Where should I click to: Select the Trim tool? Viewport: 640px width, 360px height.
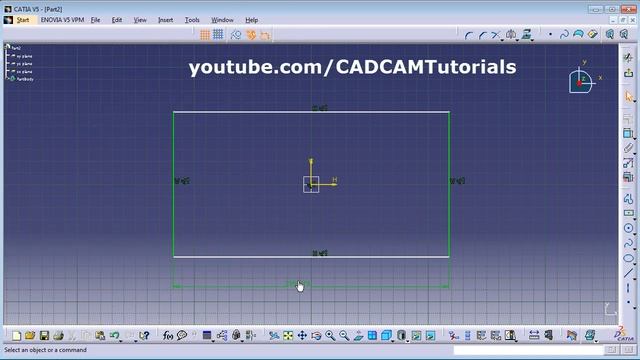(x=496, y=35)
